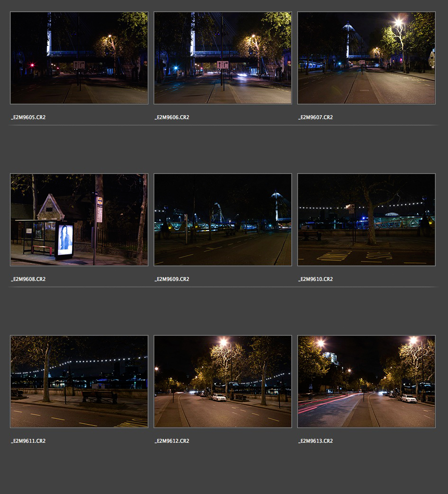Select thumbnail showing BUS STOP road markings
Viewport: 448px width, 494px height.
[x=366, y=219]
